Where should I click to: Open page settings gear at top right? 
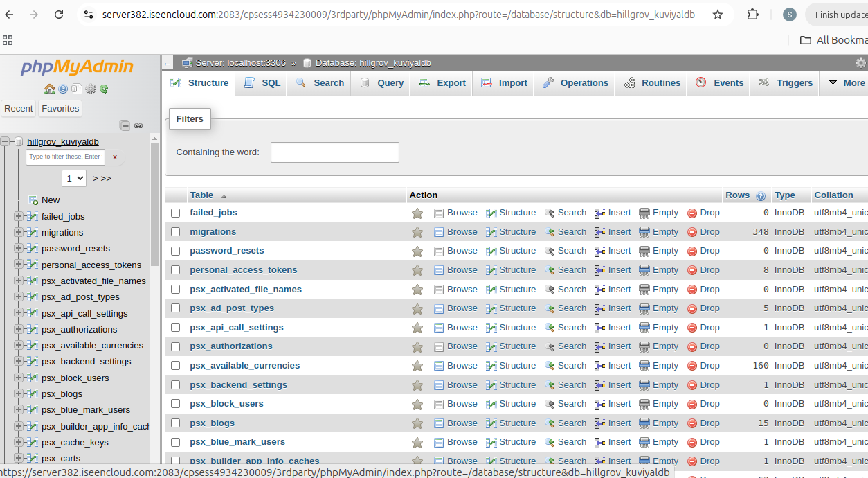(860, 63)
